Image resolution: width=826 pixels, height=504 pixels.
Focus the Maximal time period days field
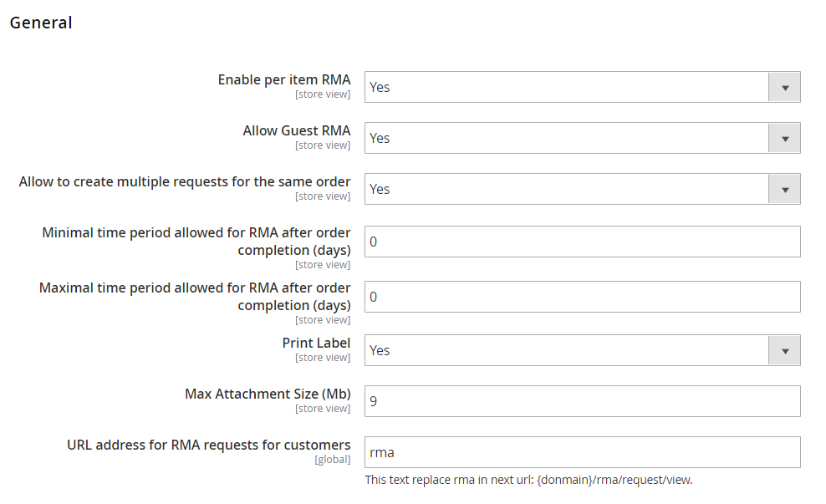point(582,297)
